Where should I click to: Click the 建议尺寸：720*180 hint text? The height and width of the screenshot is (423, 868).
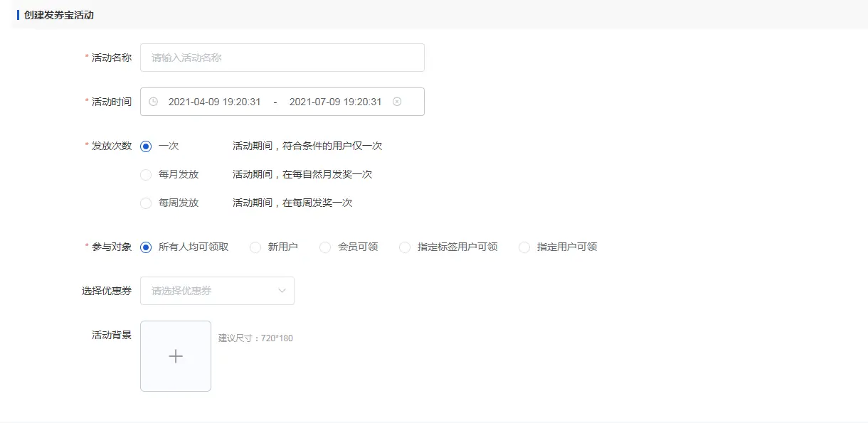pyautogui.click(x=255, y=338)
